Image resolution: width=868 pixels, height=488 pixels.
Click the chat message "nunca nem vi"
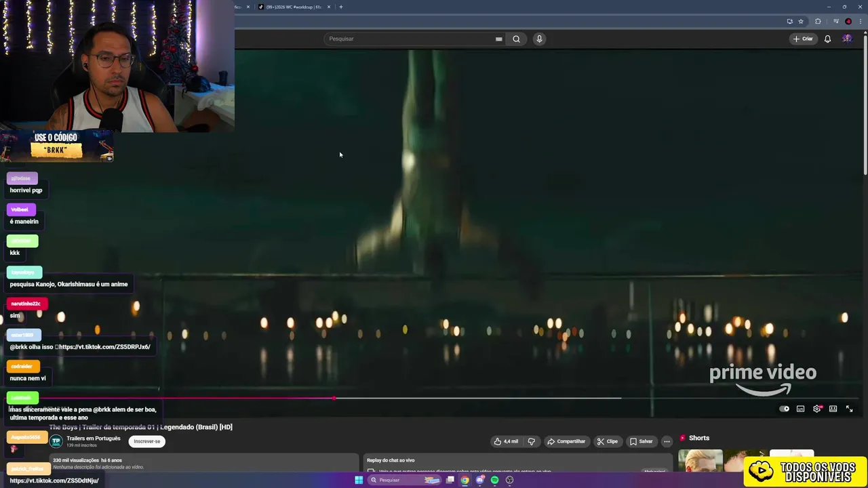(x=28, y=378)
